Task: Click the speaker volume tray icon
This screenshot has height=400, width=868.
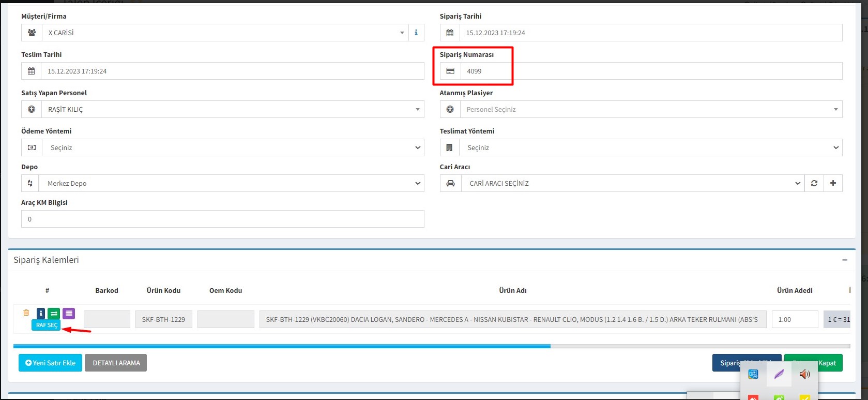Action: (x=804, y=374)
